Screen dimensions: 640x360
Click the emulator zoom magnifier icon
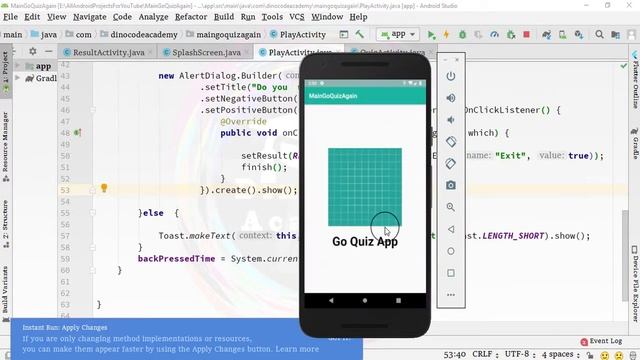coord(451,207)
